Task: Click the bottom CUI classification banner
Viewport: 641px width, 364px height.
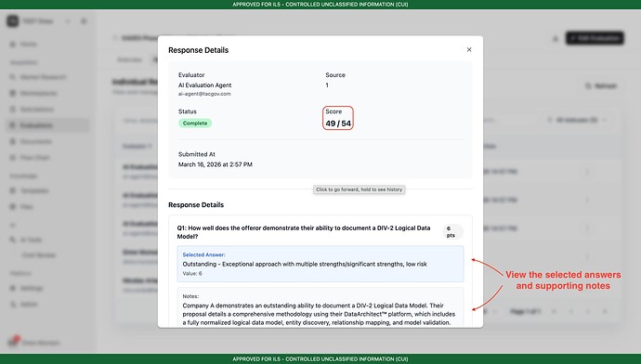Action: [320, 359]
